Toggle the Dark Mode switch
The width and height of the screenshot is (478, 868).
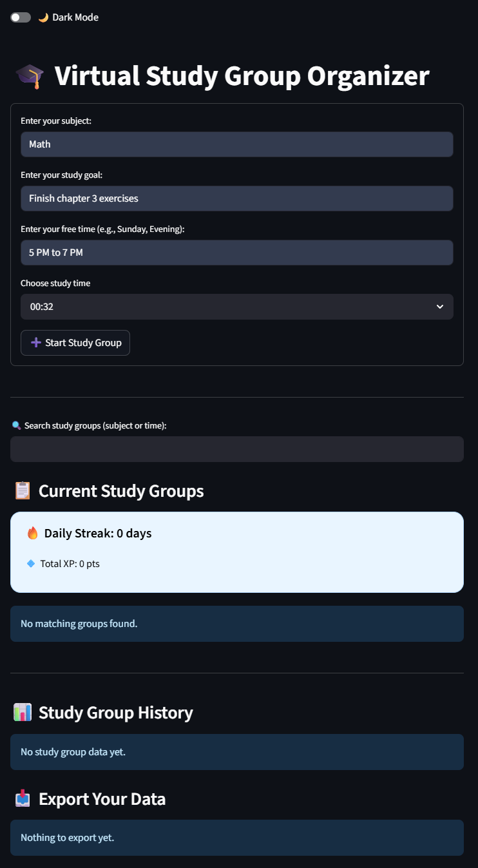pos(21,17)
